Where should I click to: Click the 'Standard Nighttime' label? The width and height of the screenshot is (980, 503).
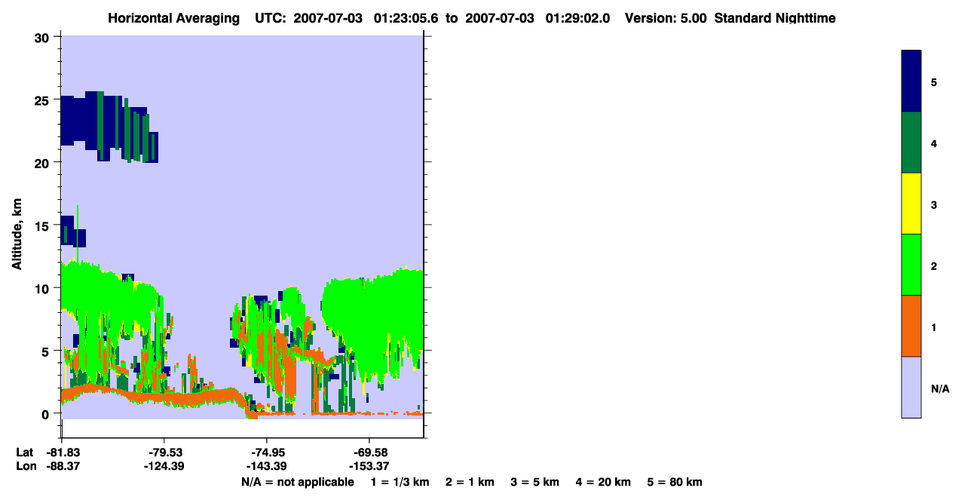tap(775, 18)
